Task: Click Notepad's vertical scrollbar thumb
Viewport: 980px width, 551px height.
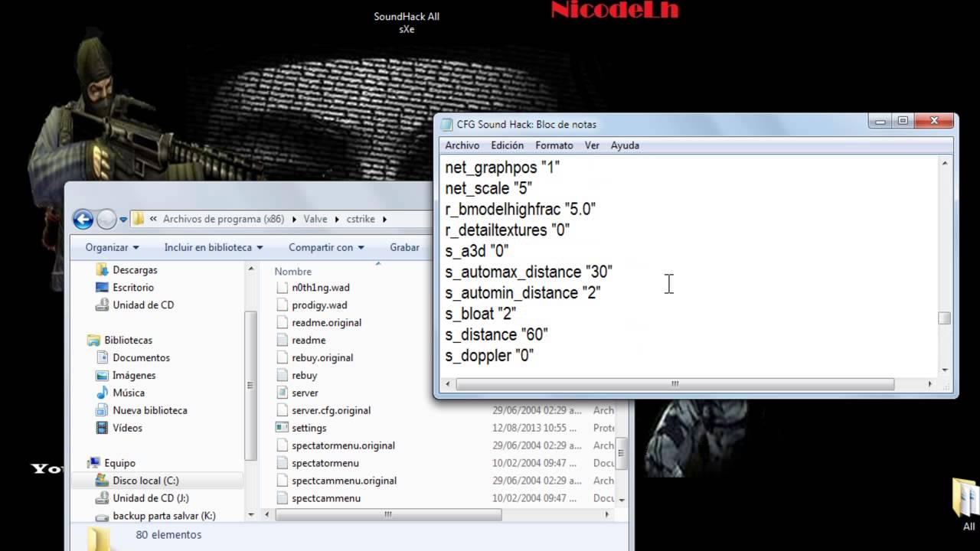Action: pyautogui.click(x=945, y=318)
